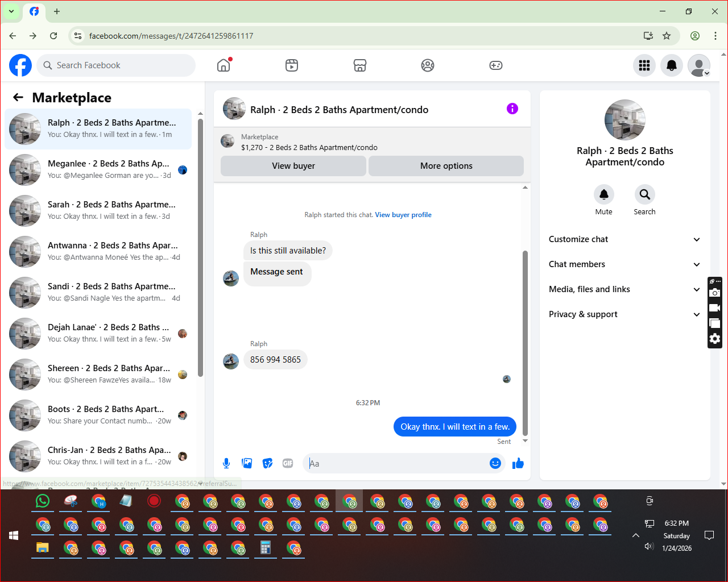The height and width of the screenshot is (582, 728).
Task: Open the volume control in system tray
Action: (x=649, y=546)
